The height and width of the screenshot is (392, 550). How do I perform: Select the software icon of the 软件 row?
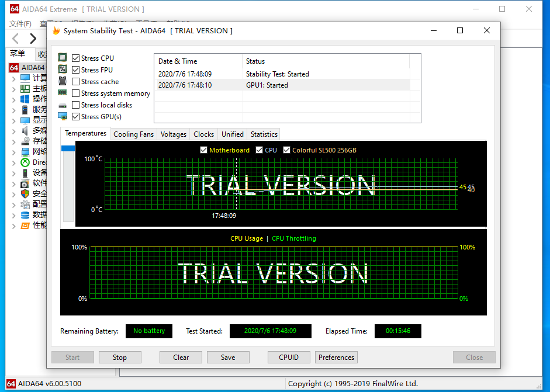tap(25, 183)
